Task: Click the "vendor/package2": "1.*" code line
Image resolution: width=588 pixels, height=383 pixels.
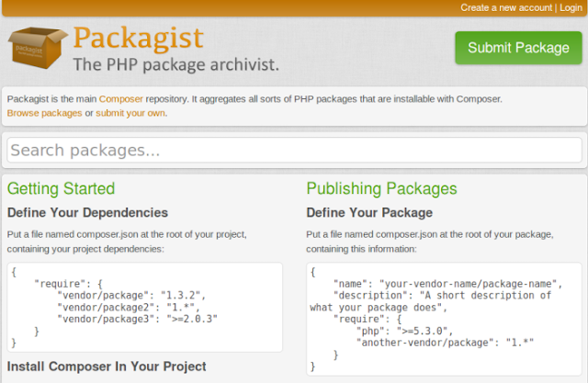Action: coord(129,308)
